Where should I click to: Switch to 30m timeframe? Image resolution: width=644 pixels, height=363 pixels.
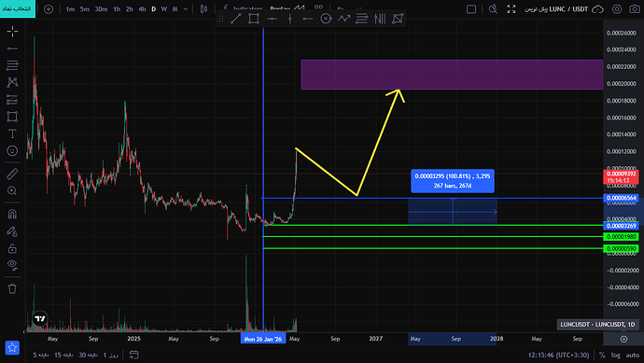pos(101,9)
